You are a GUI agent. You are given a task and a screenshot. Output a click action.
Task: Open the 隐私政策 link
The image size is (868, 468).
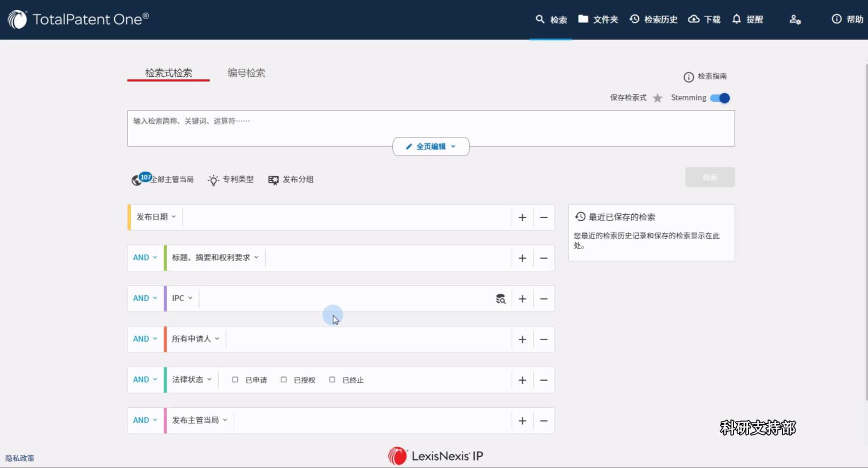(20, 458)
